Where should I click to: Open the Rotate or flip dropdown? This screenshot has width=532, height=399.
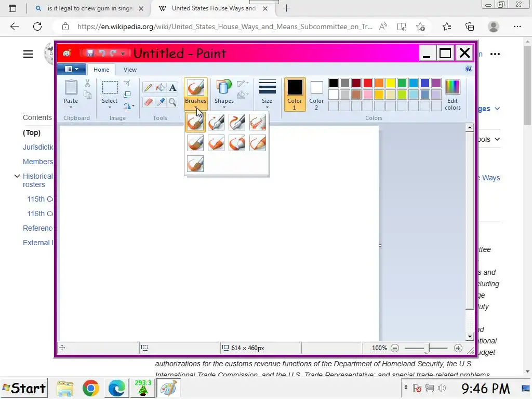pos(129,106)
